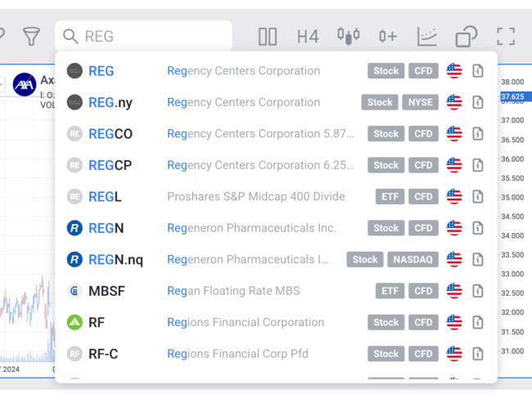Click Regan Floating Rate MBS name
The image size is (532, 394).
tap(233, 291)
